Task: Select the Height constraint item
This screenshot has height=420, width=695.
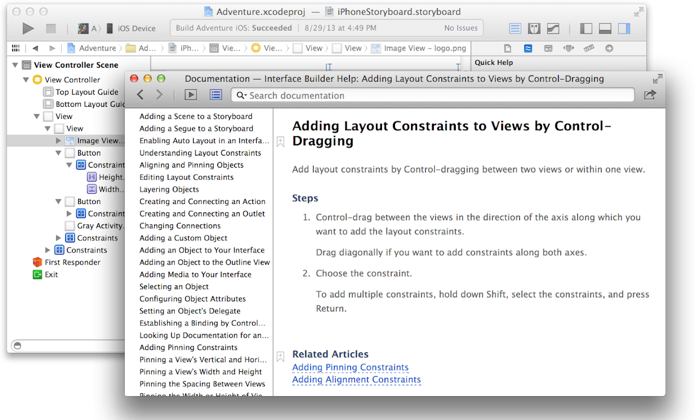Action: click(x=106, y=177)
